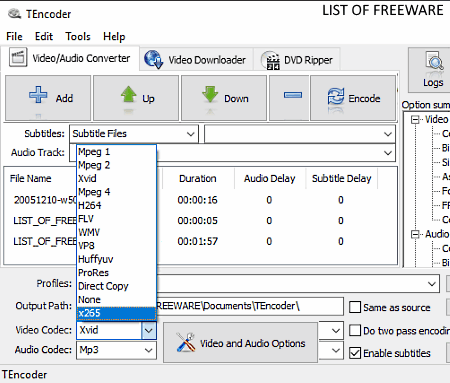Select the Video/Audio Converter tab
The width and height of the screenshot is (450, 383).
point(70,58)
